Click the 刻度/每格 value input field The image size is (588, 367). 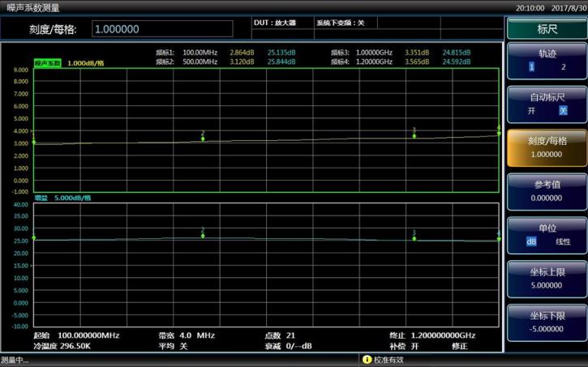point(162,29)
